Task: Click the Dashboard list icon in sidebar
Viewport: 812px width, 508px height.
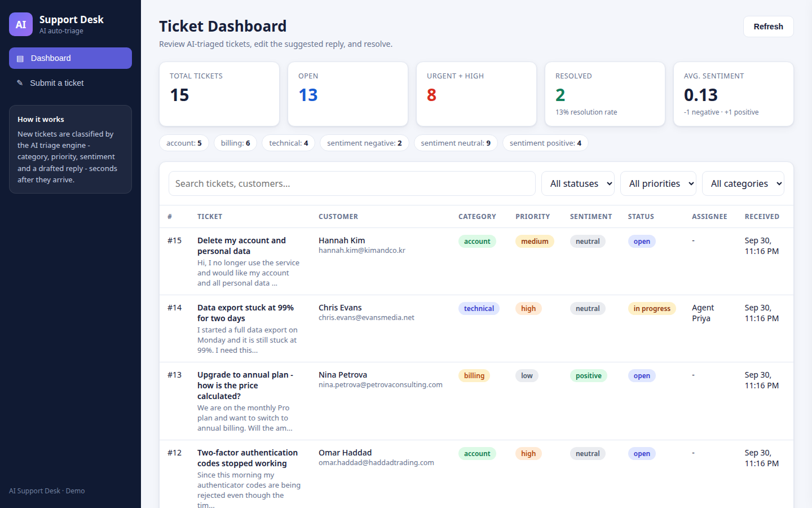Action: coord(20,59)
